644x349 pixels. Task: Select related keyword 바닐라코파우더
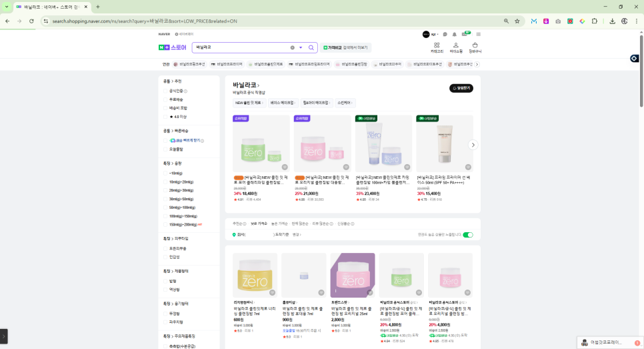[387, 64]
